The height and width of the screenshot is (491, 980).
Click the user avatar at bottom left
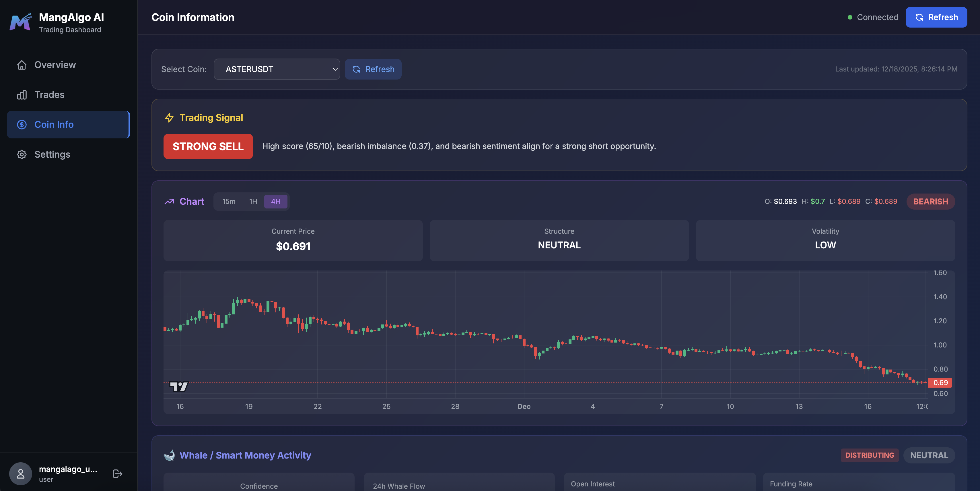click(20, 473)
